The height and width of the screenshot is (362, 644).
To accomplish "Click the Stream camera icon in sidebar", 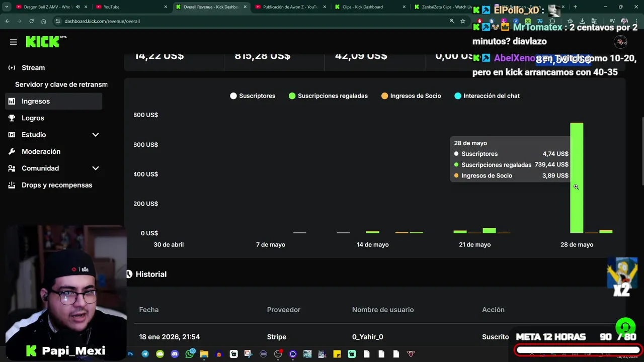I will click(x=12, y=67).
